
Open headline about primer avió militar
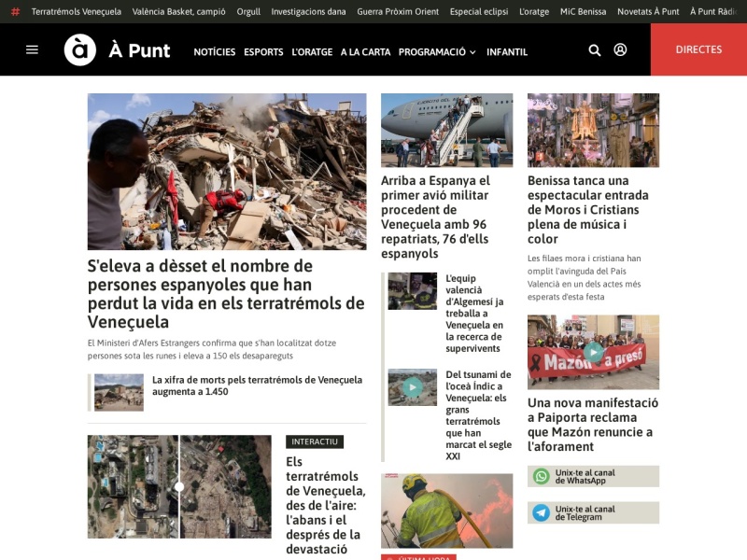click(435, 217)
